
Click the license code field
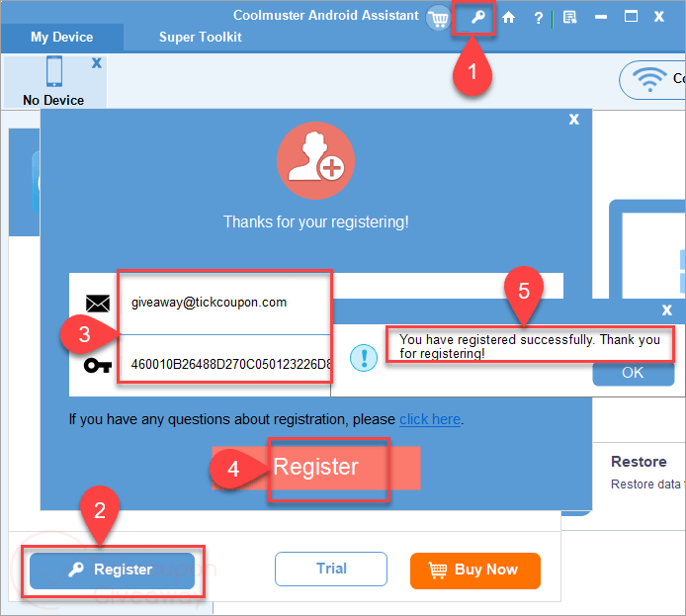tap(224, 364)
